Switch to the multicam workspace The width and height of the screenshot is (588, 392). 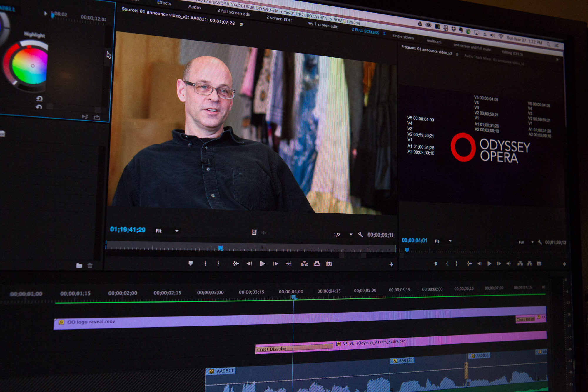pyautogui.click(x=434, y=41)
